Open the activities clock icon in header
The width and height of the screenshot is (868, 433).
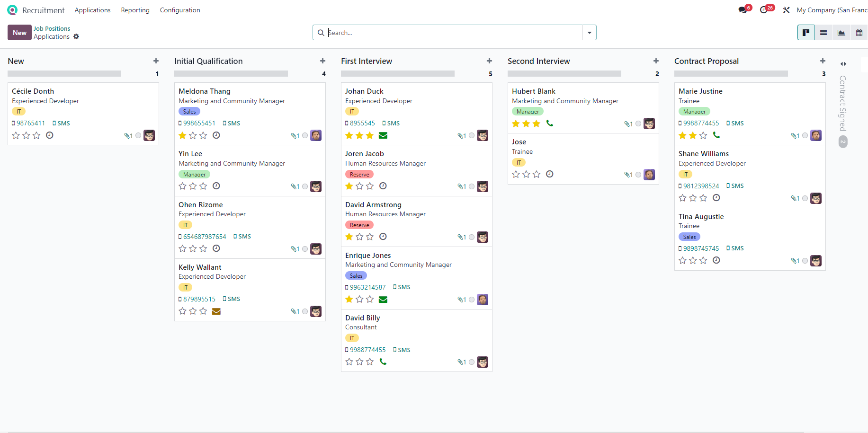(763, 10)
